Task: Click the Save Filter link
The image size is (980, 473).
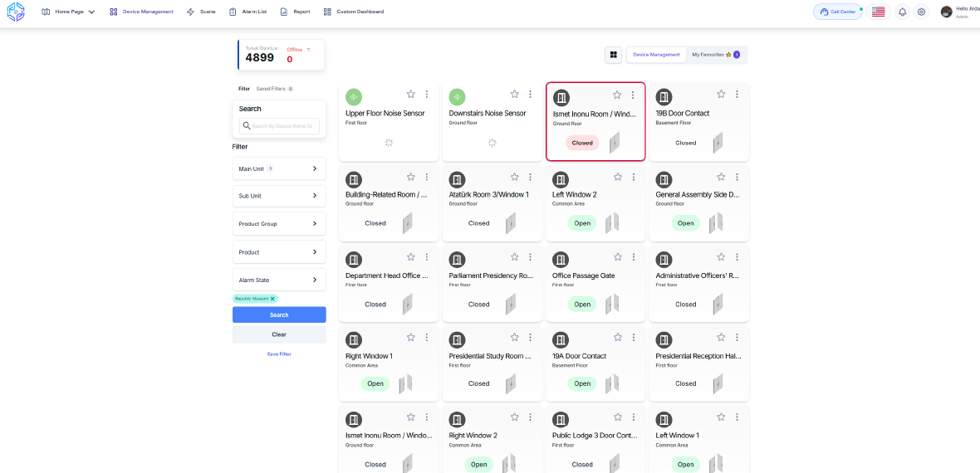Action: [x=279, y=354]
